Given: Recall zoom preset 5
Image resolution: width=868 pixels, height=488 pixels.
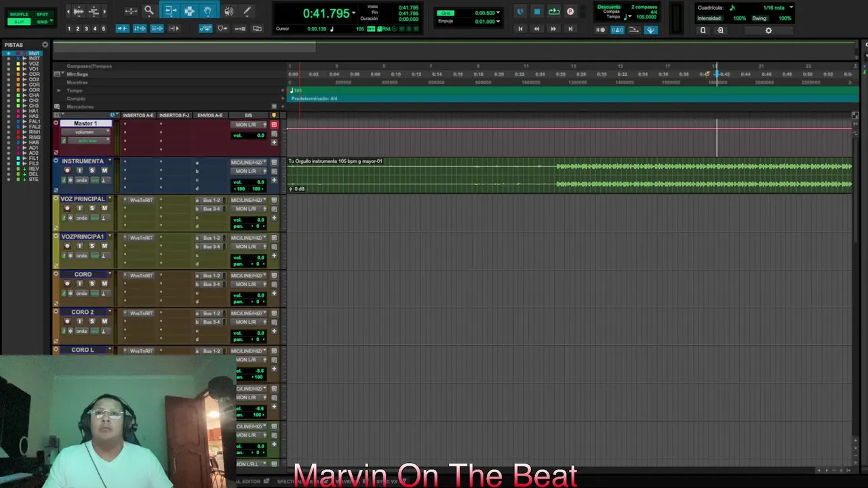Looking at the screenshot, I should pyautogui.click(x=103, y=28).
